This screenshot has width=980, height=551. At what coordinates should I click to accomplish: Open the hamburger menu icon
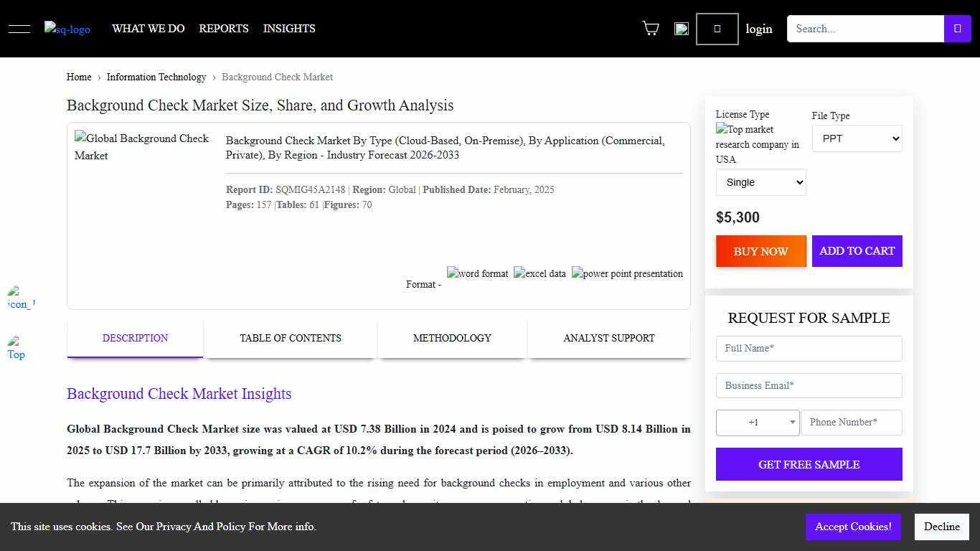pyautogui.click(x=19, y=29)
